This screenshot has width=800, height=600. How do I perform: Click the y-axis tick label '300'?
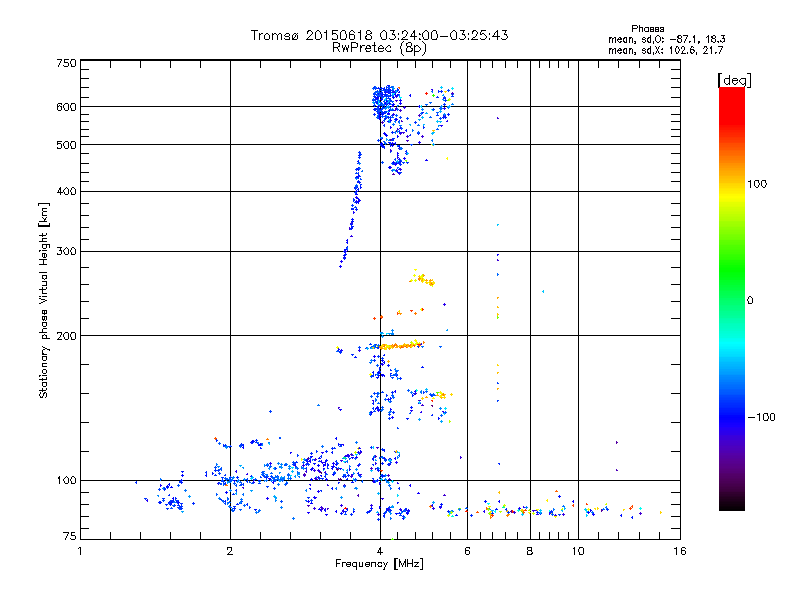tap(66, 252)
